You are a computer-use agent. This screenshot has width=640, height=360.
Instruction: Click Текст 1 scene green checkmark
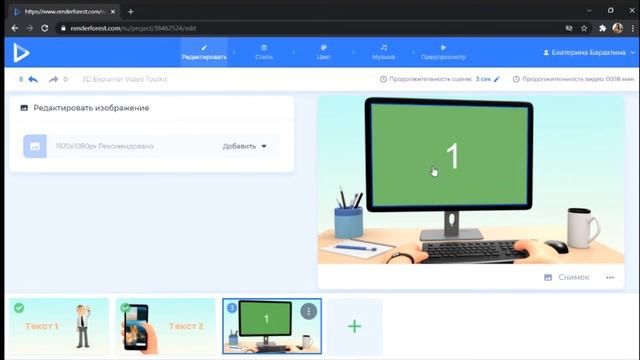click(19, 308)
